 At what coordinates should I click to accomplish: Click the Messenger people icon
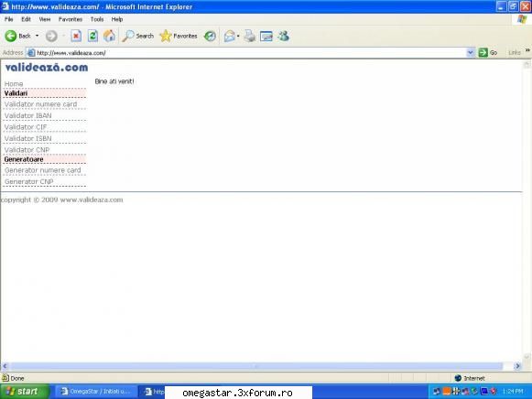click(283, 36)
